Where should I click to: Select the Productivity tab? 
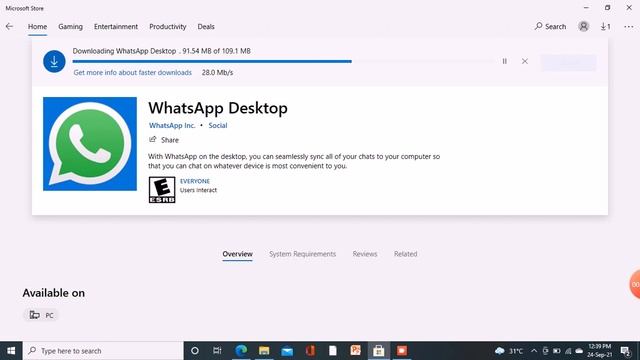(168, 27)
